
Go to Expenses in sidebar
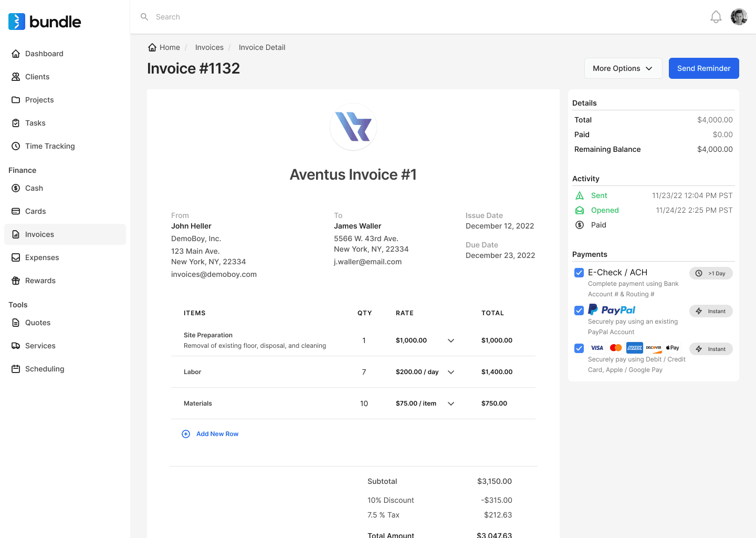pyautogui.click(x=42, y=257)
